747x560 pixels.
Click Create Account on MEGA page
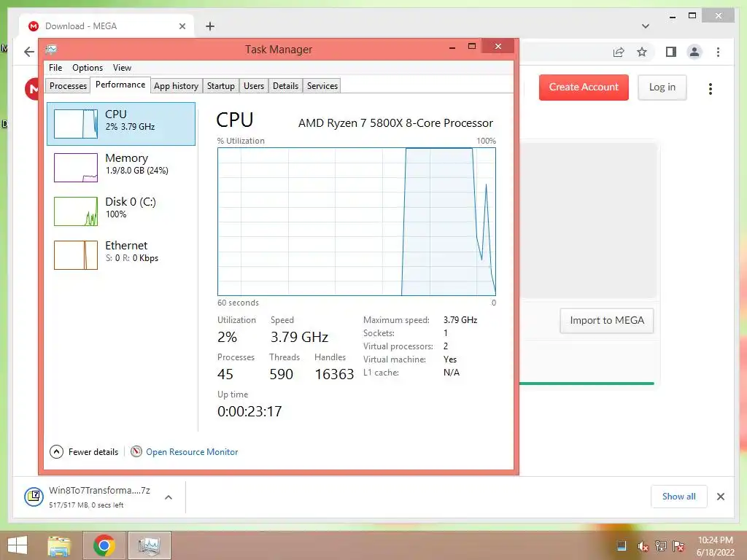[x=584, y=87]
